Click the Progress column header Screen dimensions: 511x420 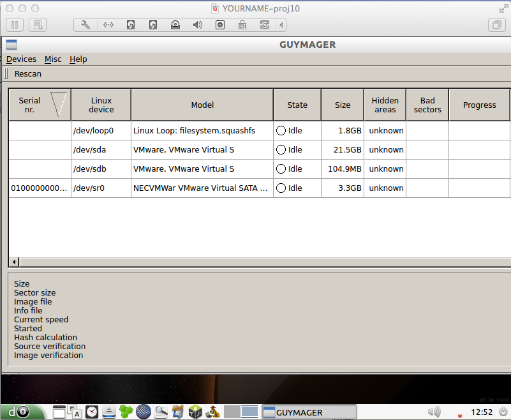click(479, 105)
